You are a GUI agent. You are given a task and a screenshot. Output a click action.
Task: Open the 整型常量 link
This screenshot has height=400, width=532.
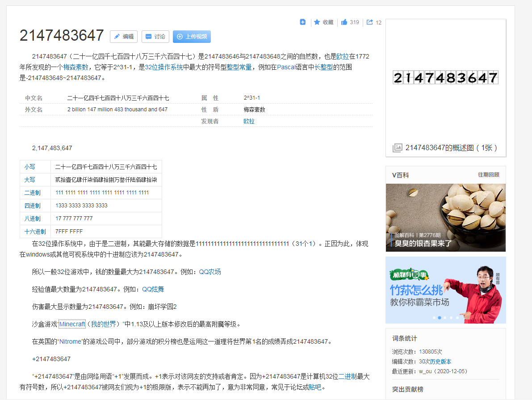(239, 67)
